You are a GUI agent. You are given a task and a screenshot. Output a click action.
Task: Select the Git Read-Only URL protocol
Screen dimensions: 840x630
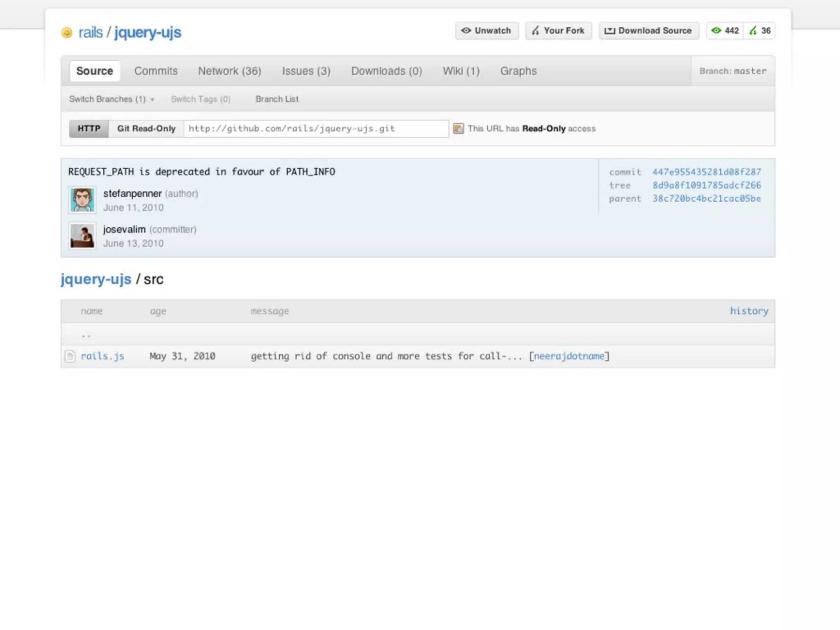tap(146, 128)
